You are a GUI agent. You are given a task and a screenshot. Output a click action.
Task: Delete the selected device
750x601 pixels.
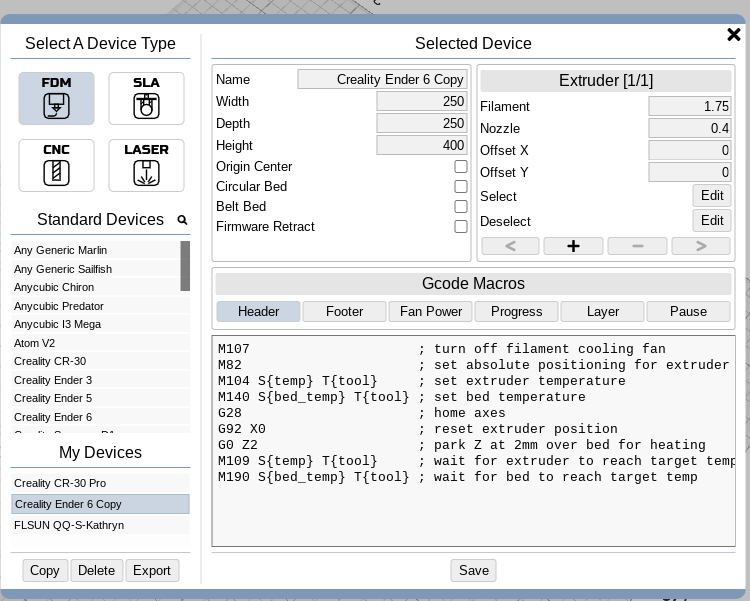point(97,570)
